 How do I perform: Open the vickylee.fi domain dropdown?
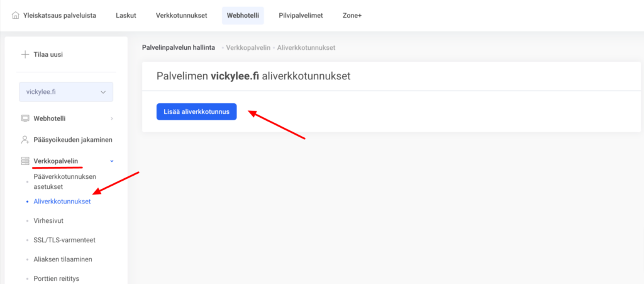(66, 92)
